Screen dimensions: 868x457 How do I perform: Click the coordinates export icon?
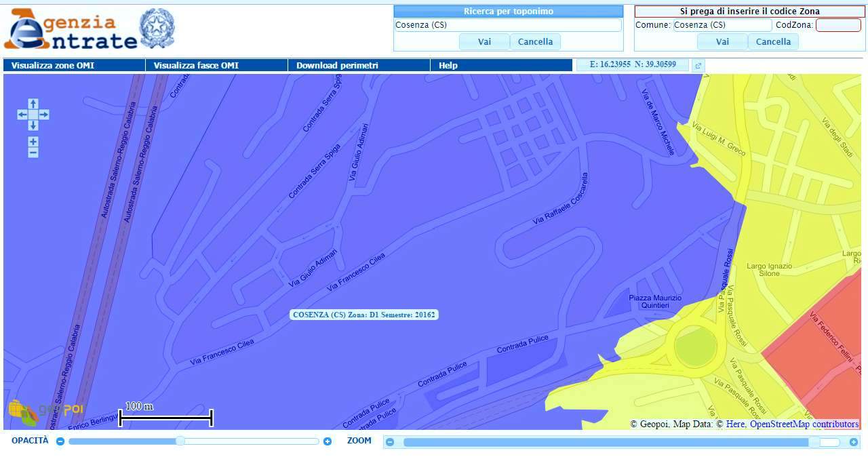(698, 66)
